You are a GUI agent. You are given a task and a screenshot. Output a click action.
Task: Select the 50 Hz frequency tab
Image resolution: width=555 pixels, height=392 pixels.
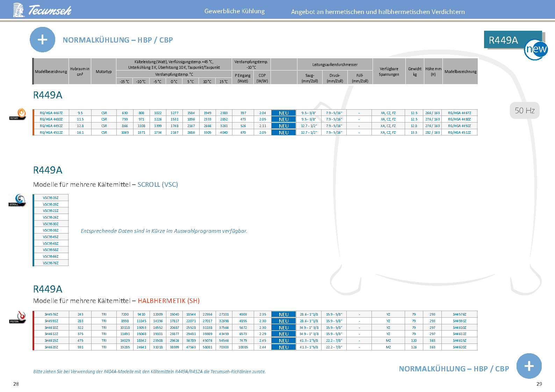click(524, 111)
